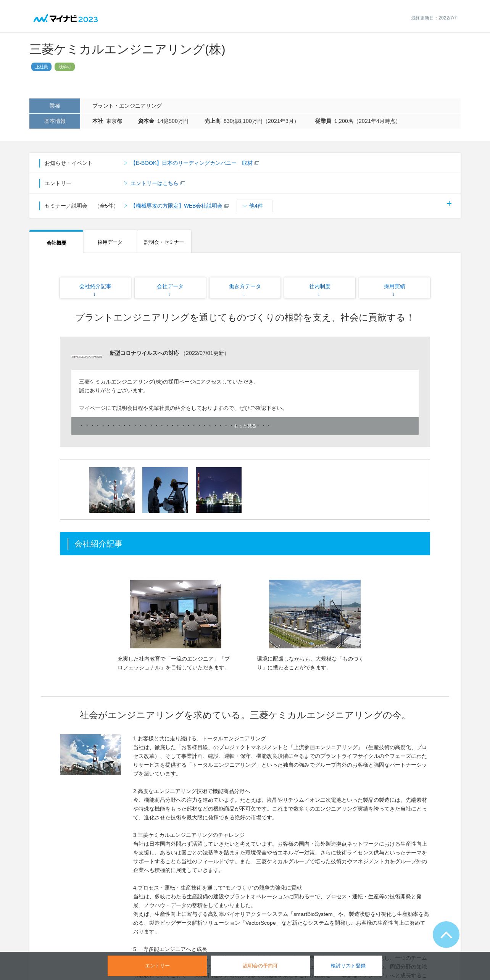
Task: Click the エントリーはこちら link
Action: (x=155, y=184)
